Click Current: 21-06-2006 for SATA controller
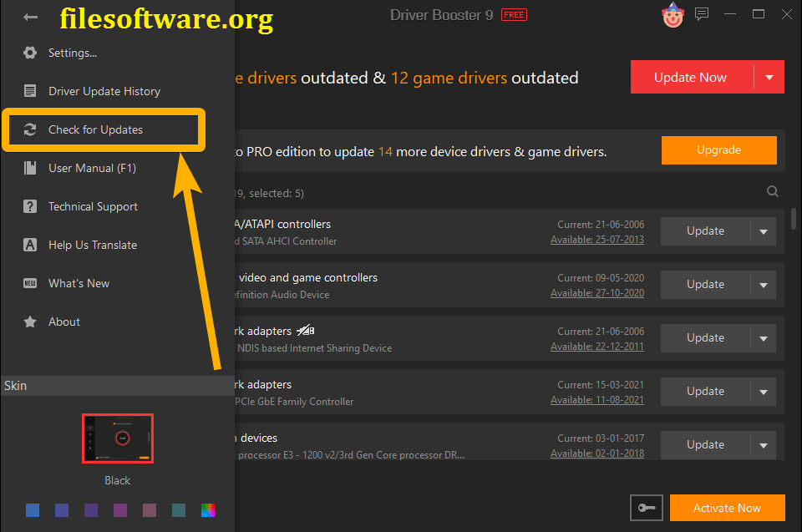 click(601, 225)
